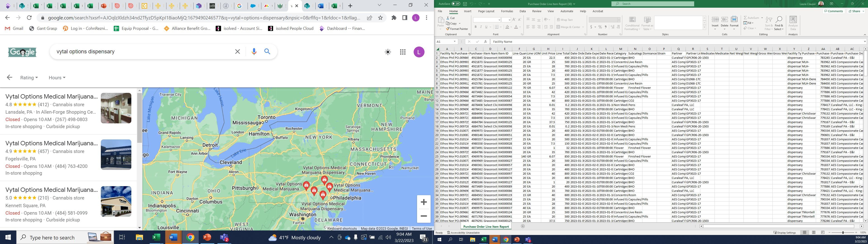
Task: Open Excel from the Windows taskbar
Action: click(156, 237)
